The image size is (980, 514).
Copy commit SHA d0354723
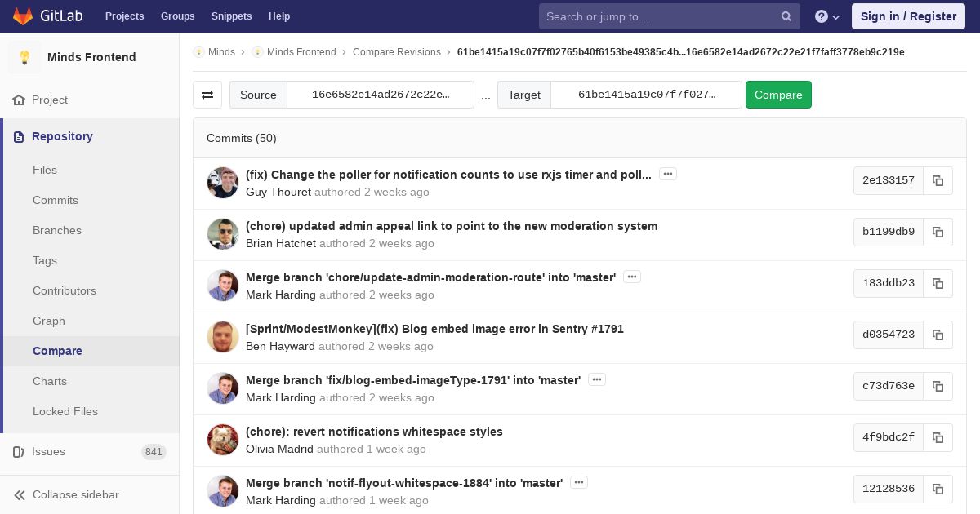[x=938, y=335]
